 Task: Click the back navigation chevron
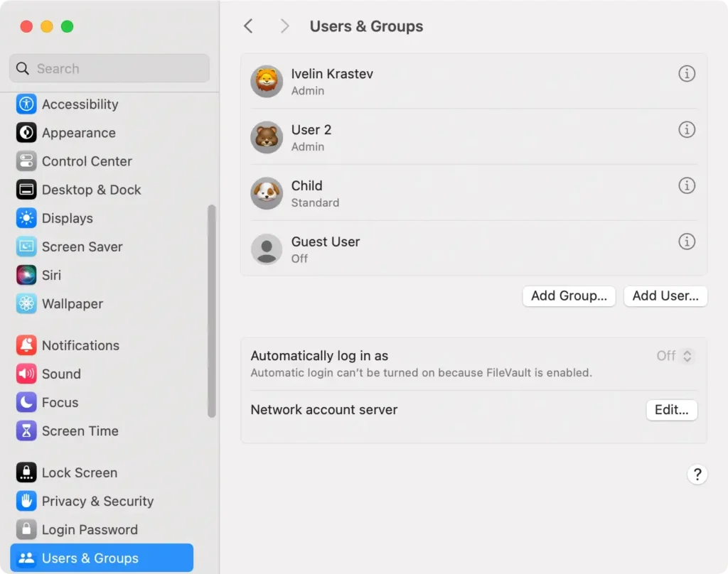pos(248,26)
